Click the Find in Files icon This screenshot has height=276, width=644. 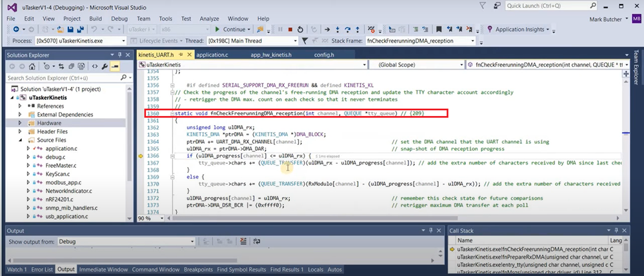click(x=259, y=30)
